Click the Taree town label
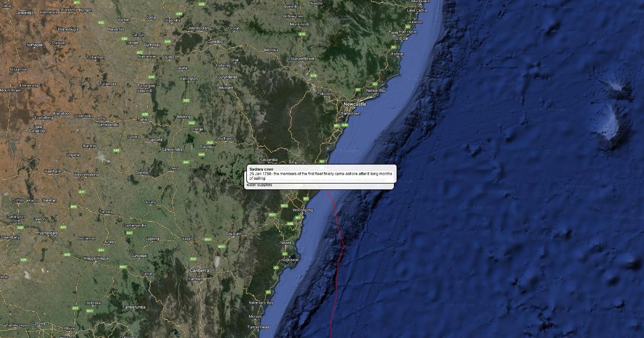 coord(393,32)
